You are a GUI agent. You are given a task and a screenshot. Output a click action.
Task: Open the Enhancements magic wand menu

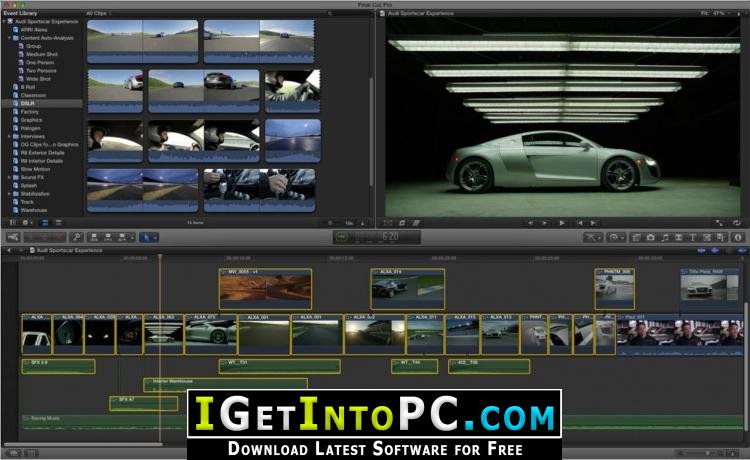pyautogui.click(x=593, y=237)
